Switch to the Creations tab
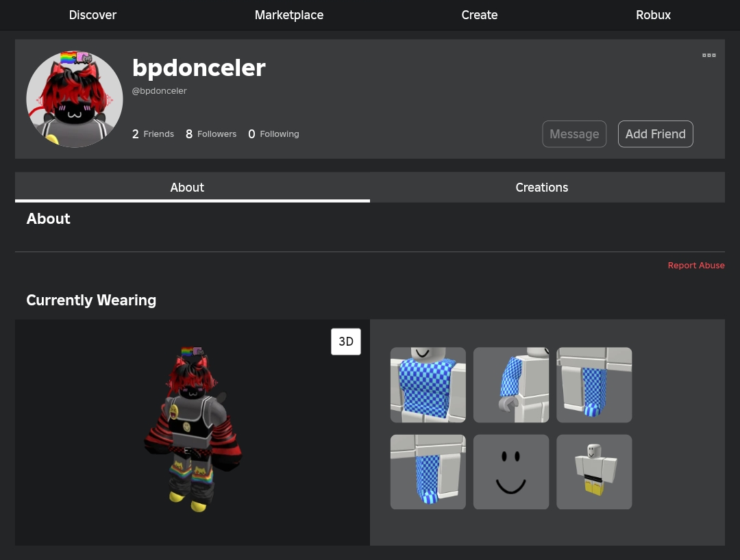The height and width of the screenshot is (560, 740). click(x=547, y=187)
